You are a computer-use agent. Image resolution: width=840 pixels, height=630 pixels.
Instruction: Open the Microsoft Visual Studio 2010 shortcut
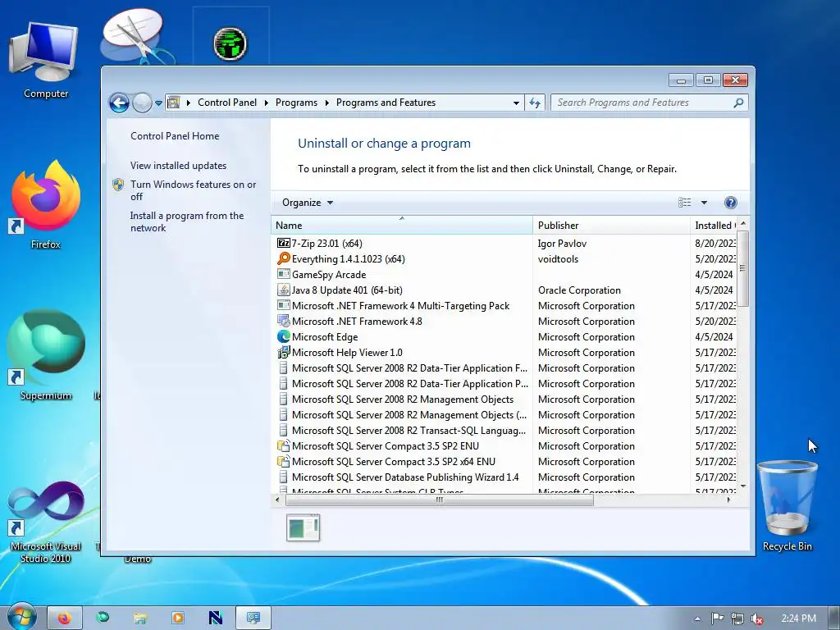pyautogui.click(x=45, y=523)
